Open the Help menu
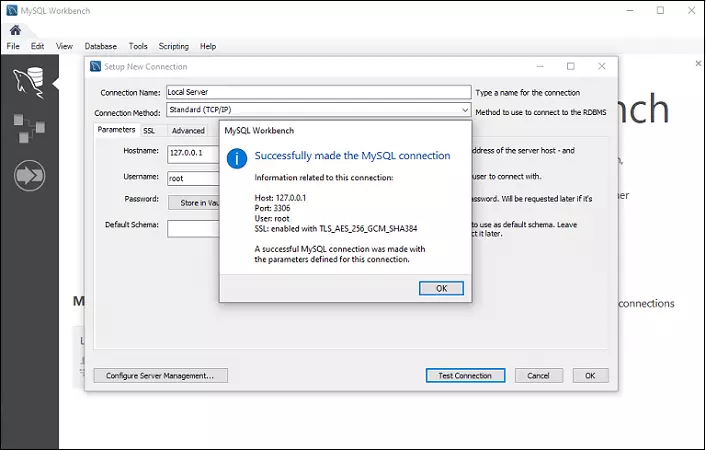The image size is (706, 450). [x=208, y=46]
